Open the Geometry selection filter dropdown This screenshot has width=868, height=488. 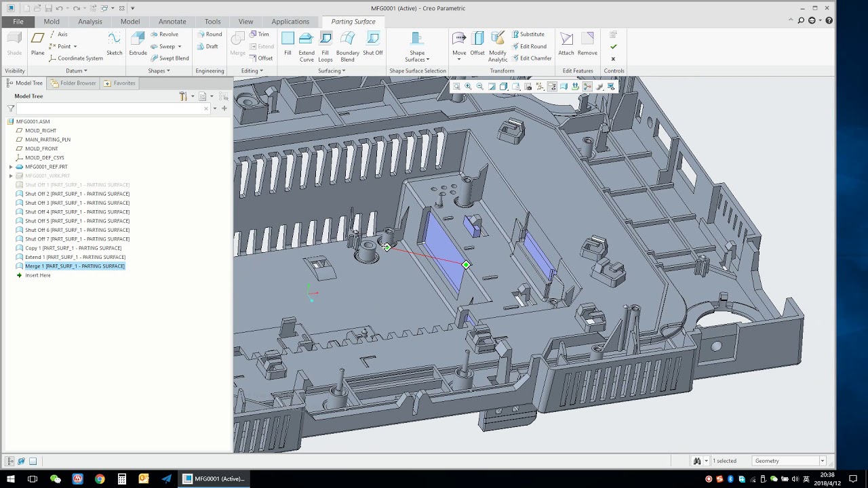pos(823,461)
